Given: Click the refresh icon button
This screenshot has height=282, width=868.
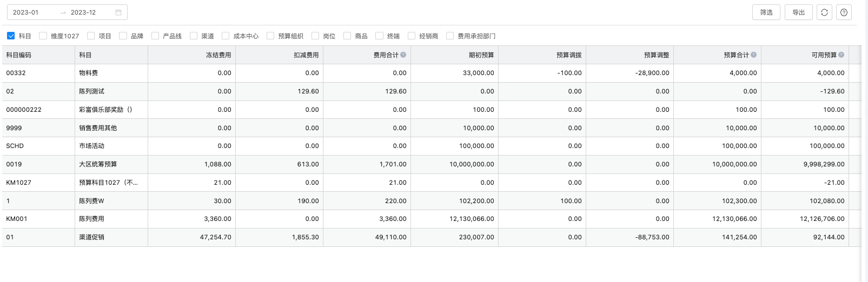Looking at the screenshot, I should coord(824,12).
